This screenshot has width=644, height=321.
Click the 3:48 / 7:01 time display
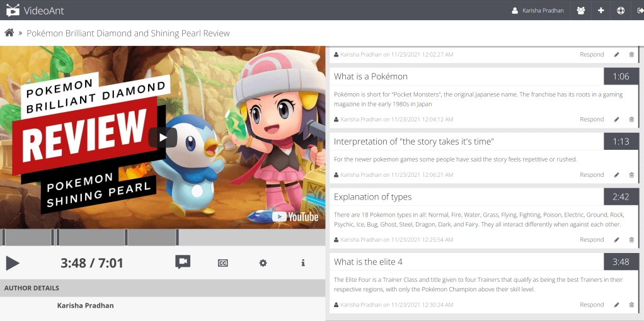click(x=92, y=262)
